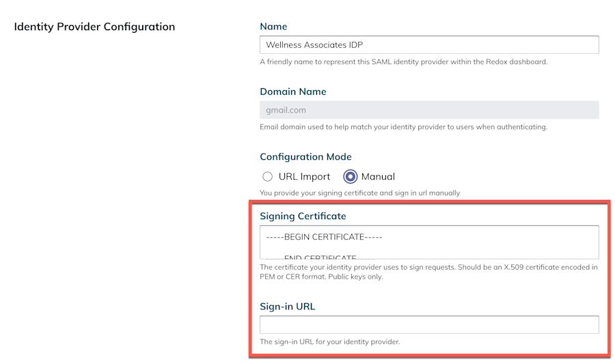Click the X.509 certificate description text
Viewport: 615px width, 364px height.
click(428, 272)
